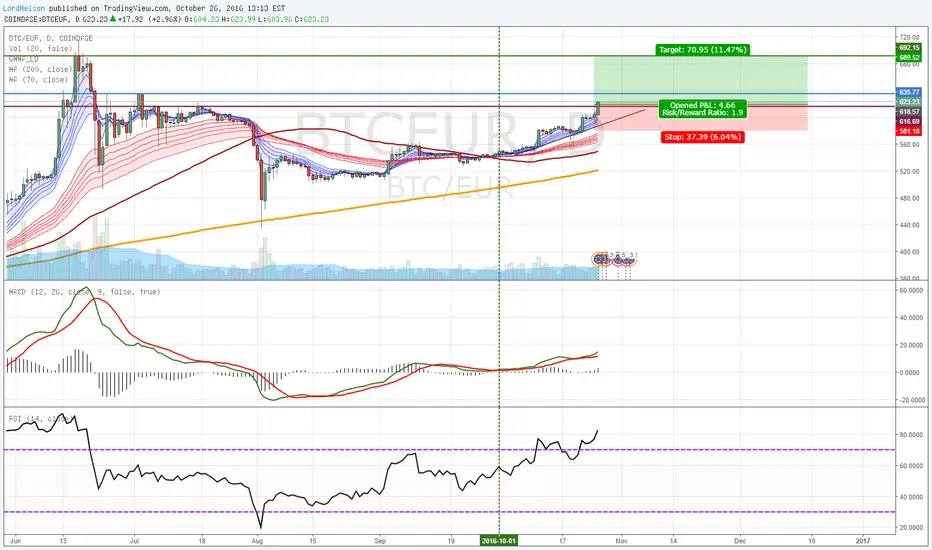Select the GMMA_LB indicator label
Viewport: 932px width, 550px height.
pos(23,59)
